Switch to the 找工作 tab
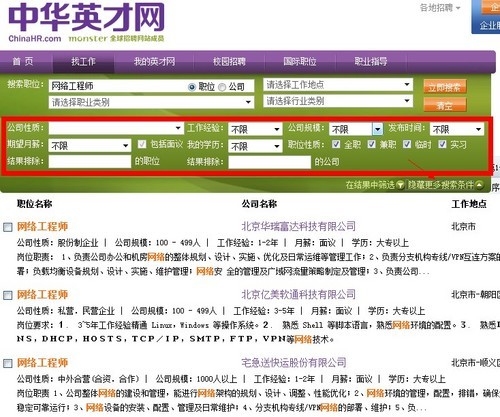The image size is (500, 417). coord(83,61)
